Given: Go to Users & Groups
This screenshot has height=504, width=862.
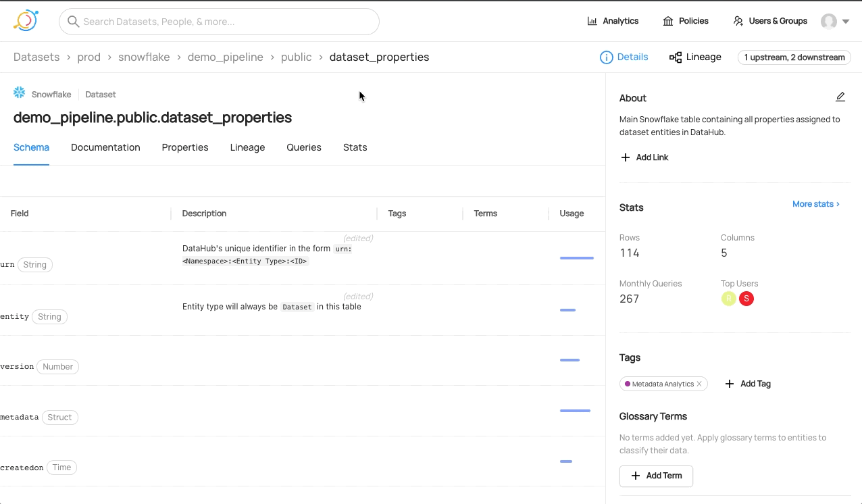Looking at the screenshot, I should 770,21.
